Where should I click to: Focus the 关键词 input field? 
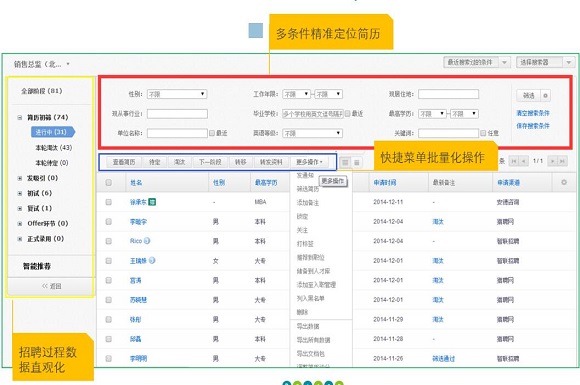448,133
